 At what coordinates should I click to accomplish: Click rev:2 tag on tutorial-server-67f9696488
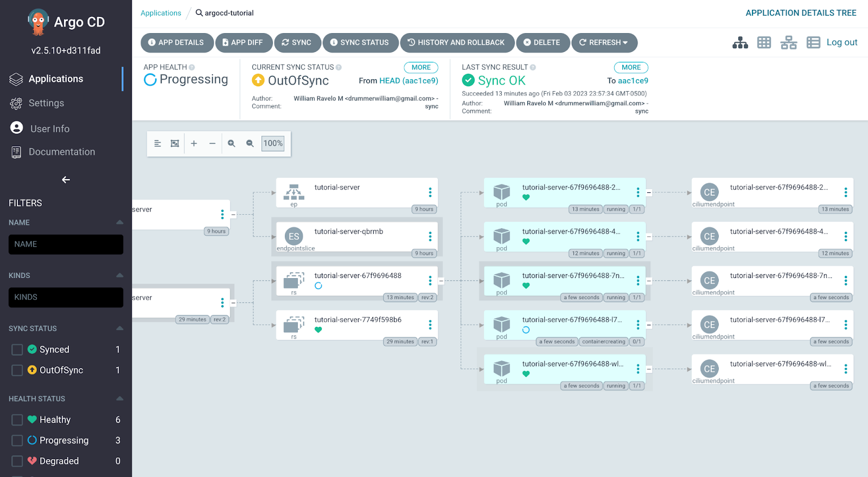coord(427,298)
